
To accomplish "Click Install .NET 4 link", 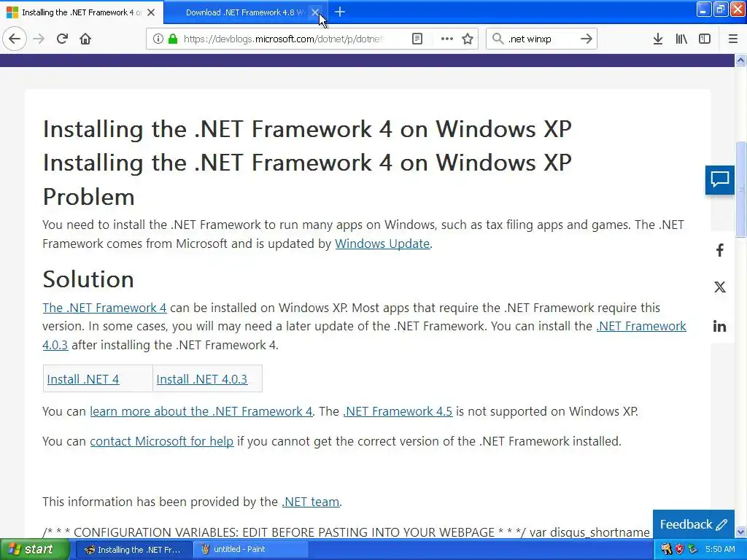I will pos(83,379).
